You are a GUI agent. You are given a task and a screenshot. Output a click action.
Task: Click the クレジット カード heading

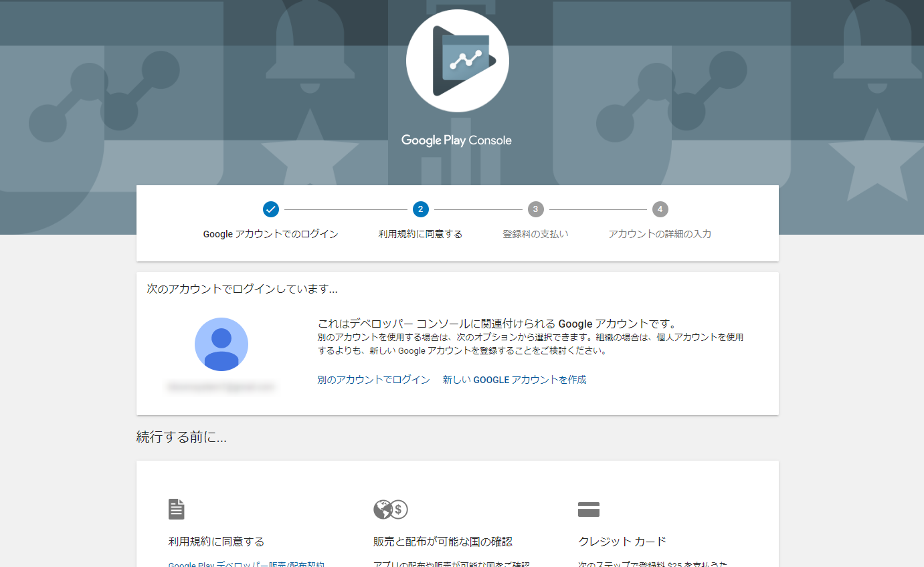(x=622, y=542)
